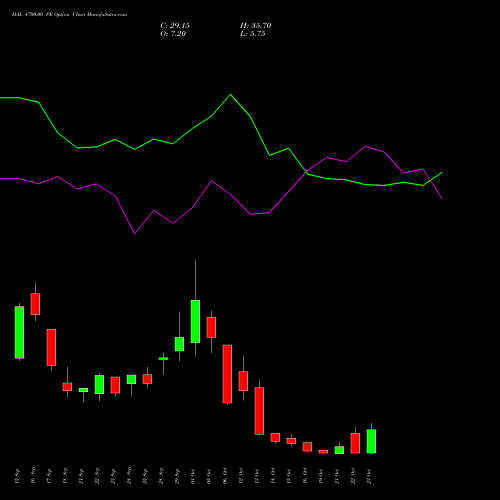Viewport: 500px width, 500px height.
Task: Select the high value 'H: 35.70'
Action: click(x=255, y=26)
